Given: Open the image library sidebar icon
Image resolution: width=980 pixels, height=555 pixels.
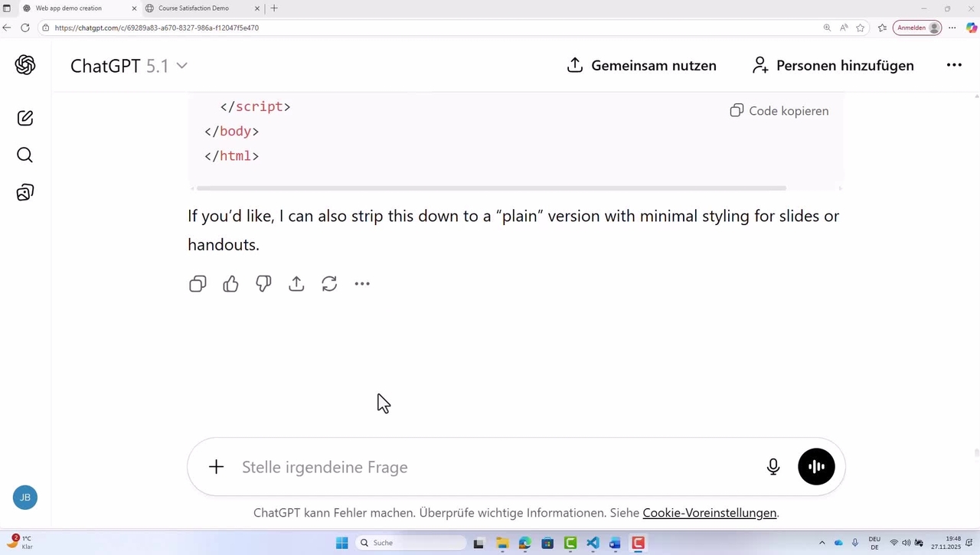Looking at the screenshot, I should point(25,192).
